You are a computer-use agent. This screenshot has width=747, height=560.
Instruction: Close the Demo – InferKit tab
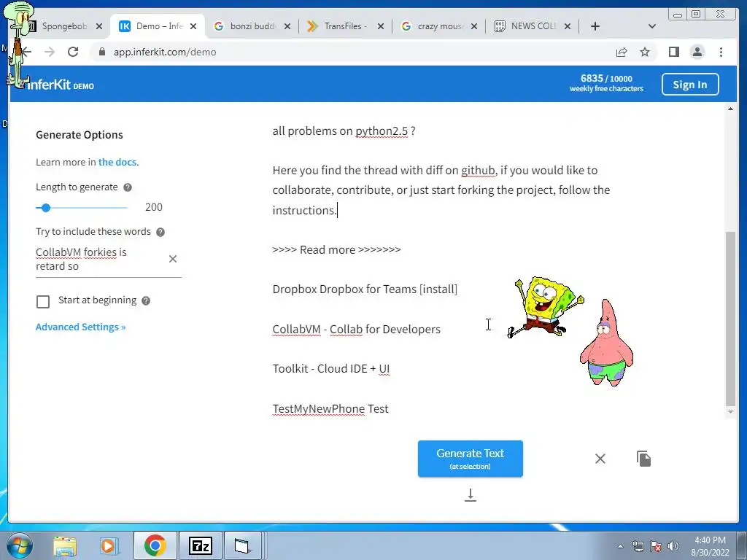point(193,26)
